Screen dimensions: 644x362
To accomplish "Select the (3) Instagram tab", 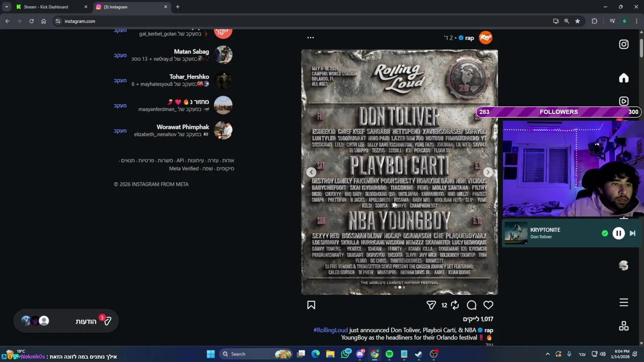I will pyautogui.click(x=128, y=7).
